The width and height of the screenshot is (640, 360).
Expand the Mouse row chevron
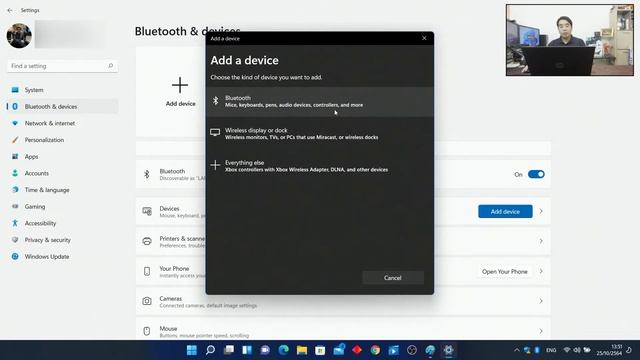[541, 331]
